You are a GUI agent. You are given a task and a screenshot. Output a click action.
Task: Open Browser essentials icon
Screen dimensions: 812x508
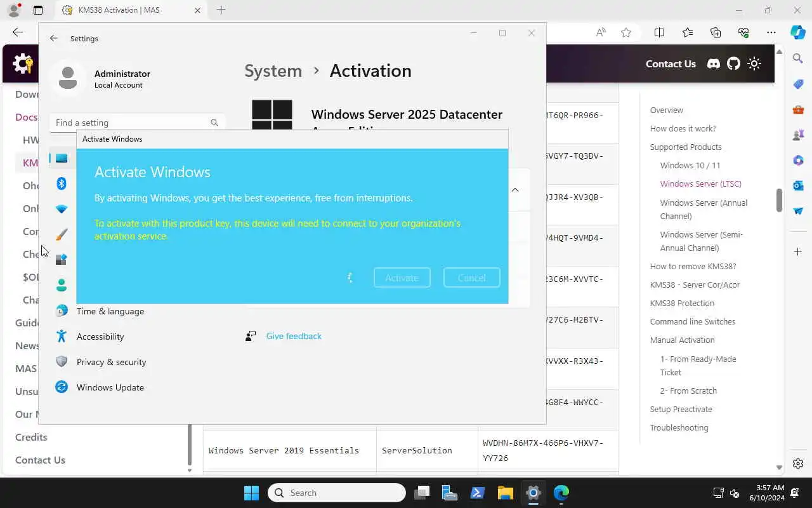pos(743,32)
